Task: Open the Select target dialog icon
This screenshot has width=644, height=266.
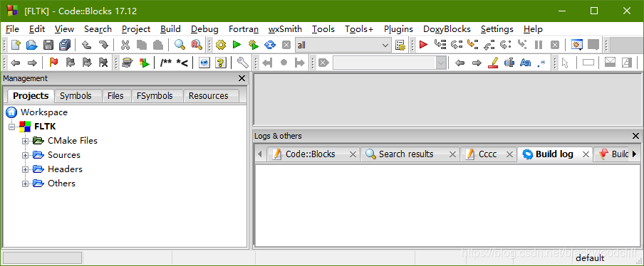Action: pos(400,45)
